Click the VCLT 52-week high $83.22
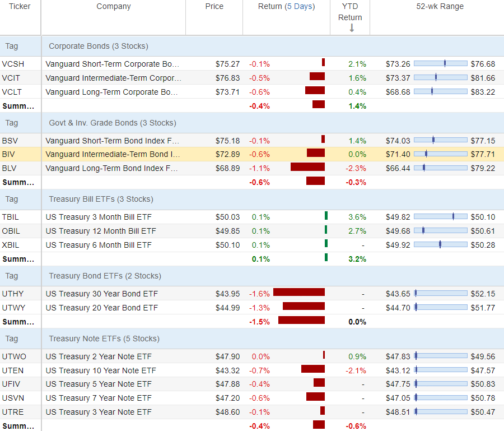Image resolution: width=504 pixels, height=431 pixels. click(x=483, y=92)
